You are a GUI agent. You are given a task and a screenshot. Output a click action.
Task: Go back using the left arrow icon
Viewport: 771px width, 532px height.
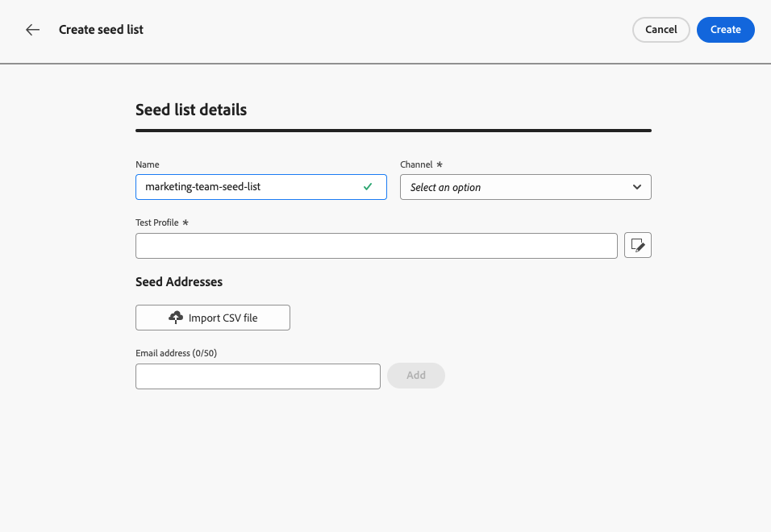pyautogui.click(x=32, y=30)
